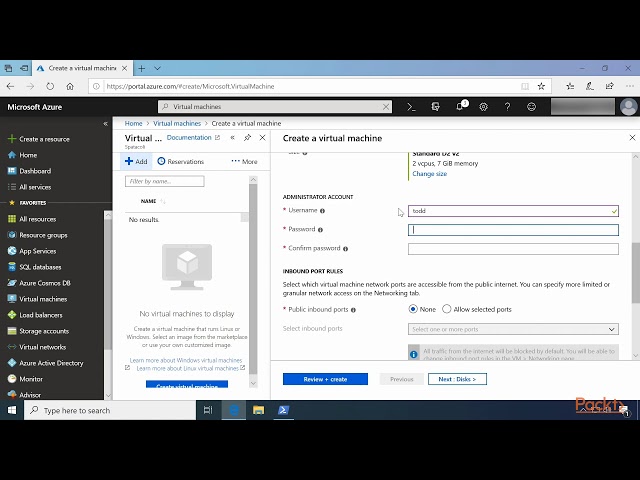Open account avatar menu
This screenshot has height=480, width=640.
(628, 107)
